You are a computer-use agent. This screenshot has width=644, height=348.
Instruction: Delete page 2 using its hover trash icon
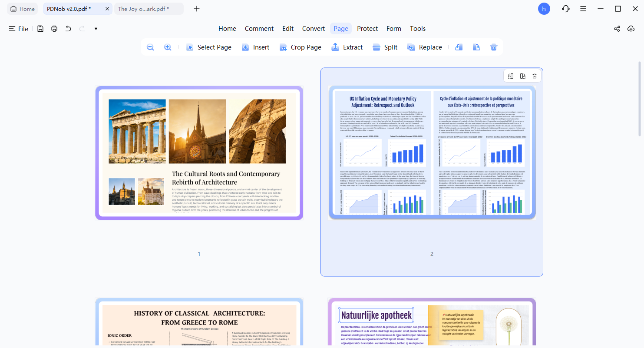point(534,76)
